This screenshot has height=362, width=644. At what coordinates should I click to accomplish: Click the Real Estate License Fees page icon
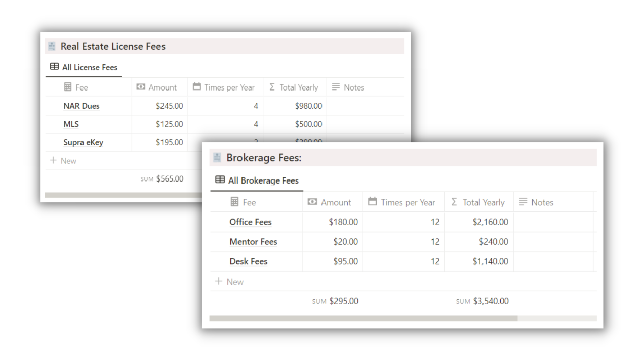tap(52, 46)
